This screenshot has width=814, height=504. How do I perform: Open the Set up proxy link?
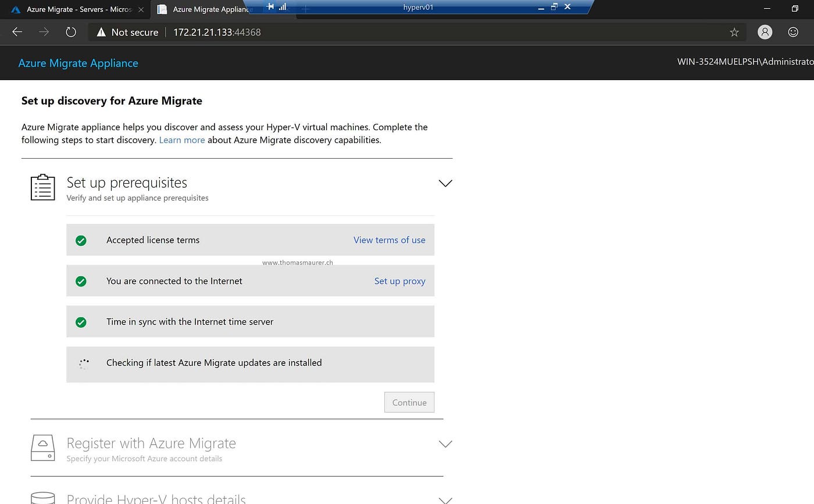pyautogui.click(x=400, y=281)
